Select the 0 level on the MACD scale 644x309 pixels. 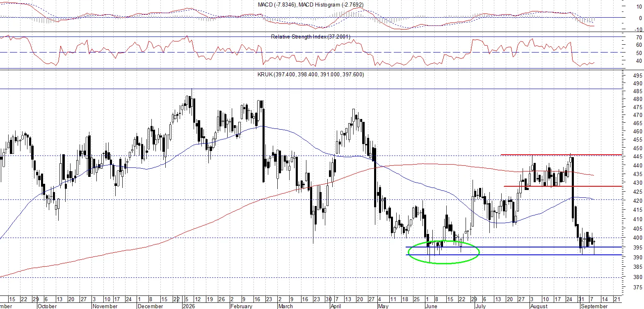(x=640, y=18)
